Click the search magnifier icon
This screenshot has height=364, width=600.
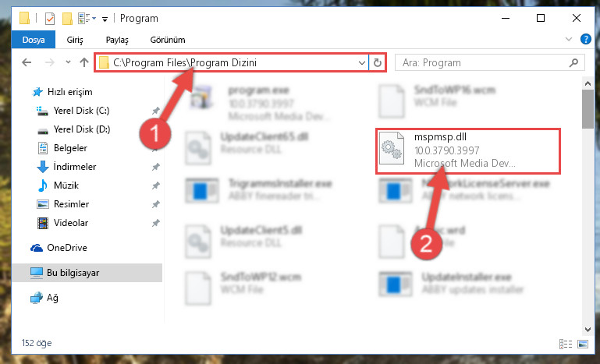pyautogui.click(x=573, y=62)
